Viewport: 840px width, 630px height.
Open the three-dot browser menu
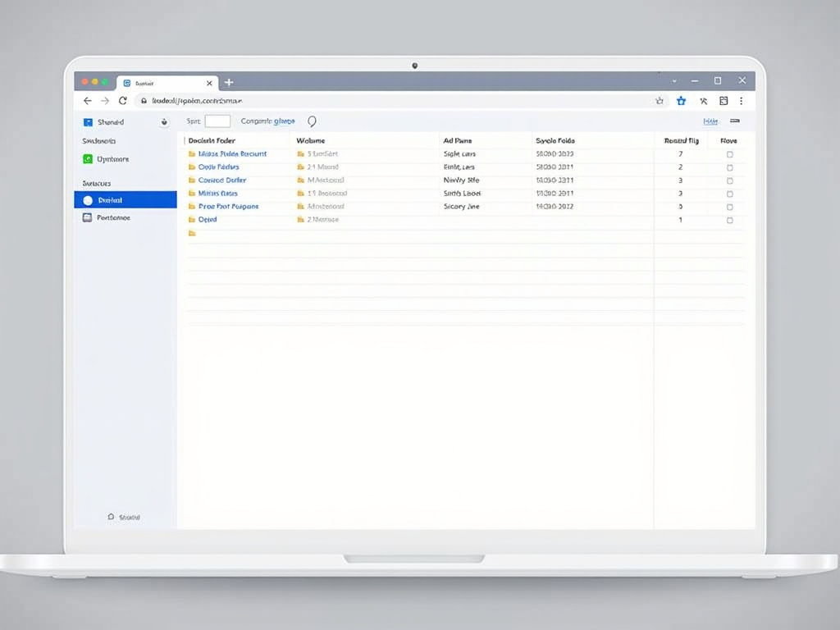click(x=742, y=101)
